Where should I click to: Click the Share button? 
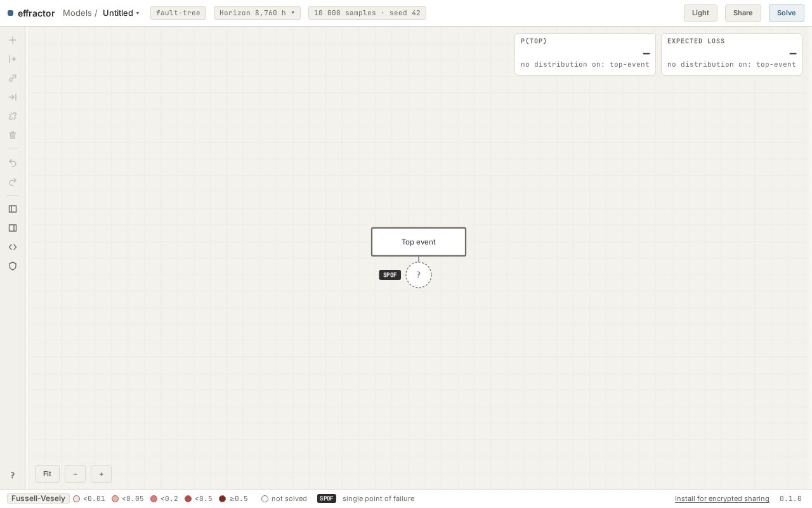tap(743, 13)
